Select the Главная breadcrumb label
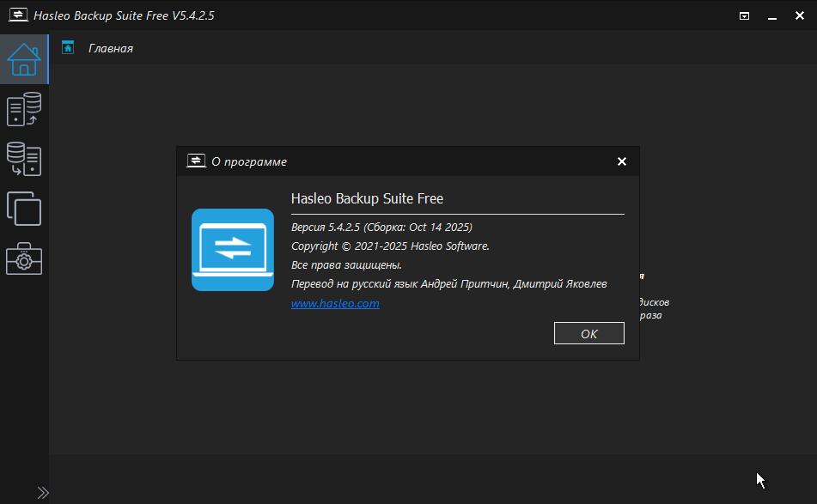 pyautogui.click(x=111, y=48)
